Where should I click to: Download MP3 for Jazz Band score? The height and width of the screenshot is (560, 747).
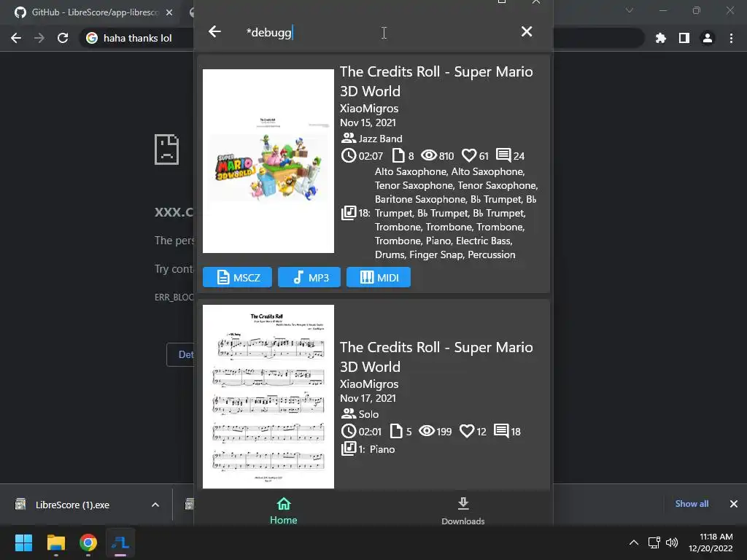point(309,277)
